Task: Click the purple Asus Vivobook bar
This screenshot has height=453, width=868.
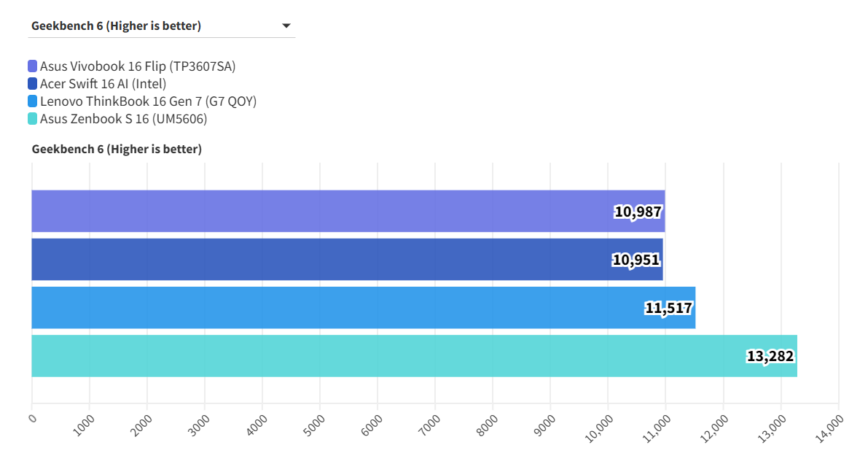Action: tap(321, 212)
